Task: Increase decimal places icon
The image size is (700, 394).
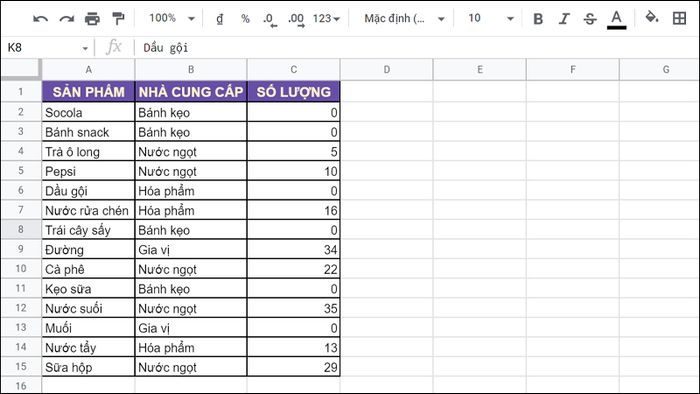Action: click(296, 19)
